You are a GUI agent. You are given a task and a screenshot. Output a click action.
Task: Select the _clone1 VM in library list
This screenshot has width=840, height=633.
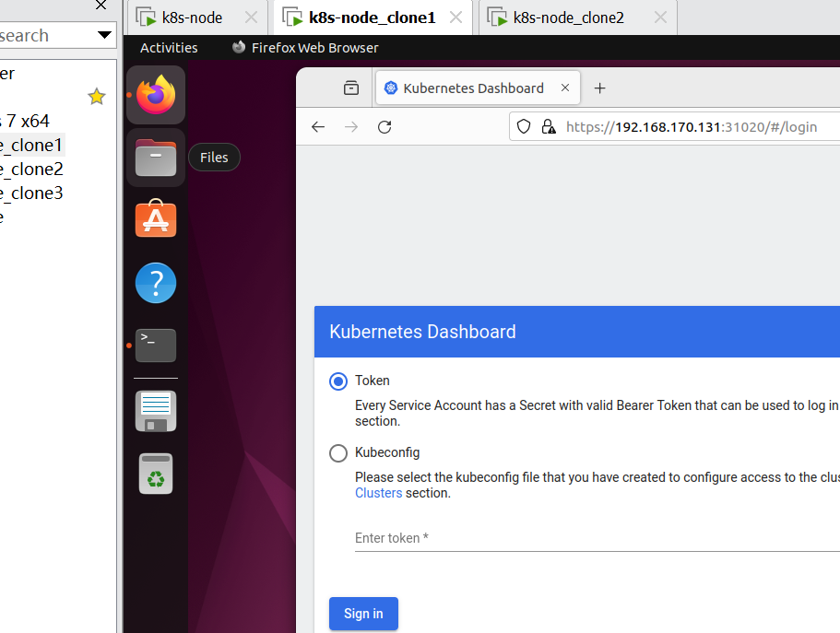pyautogui.click(x=32, y=145)
